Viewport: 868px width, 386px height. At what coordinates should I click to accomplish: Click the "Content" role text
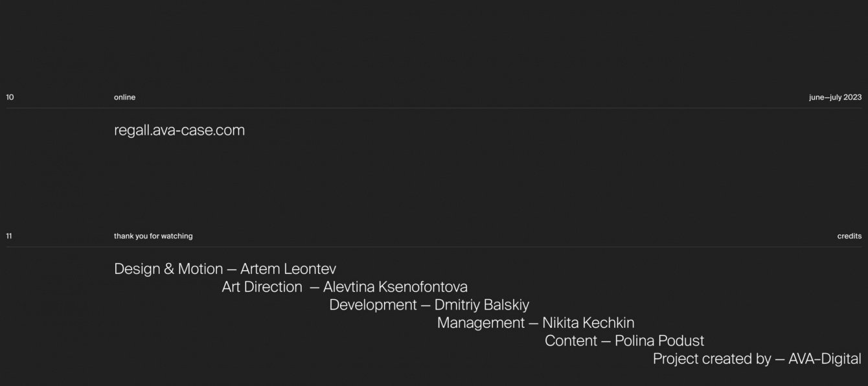coord(571,341)
